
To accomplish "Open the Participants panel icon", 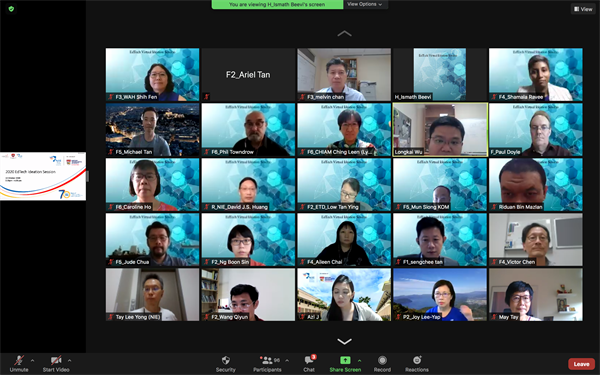I will click(267, 360).
